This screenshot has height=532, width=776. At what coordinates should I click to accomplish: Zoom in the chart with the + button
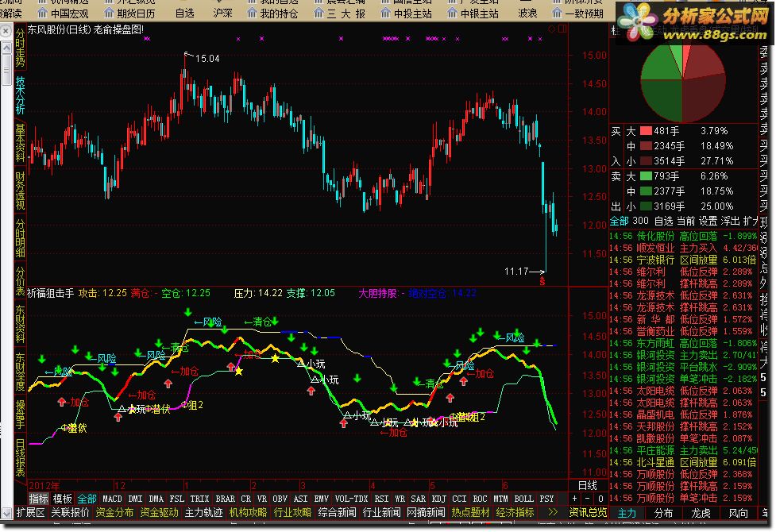(574, 499)
